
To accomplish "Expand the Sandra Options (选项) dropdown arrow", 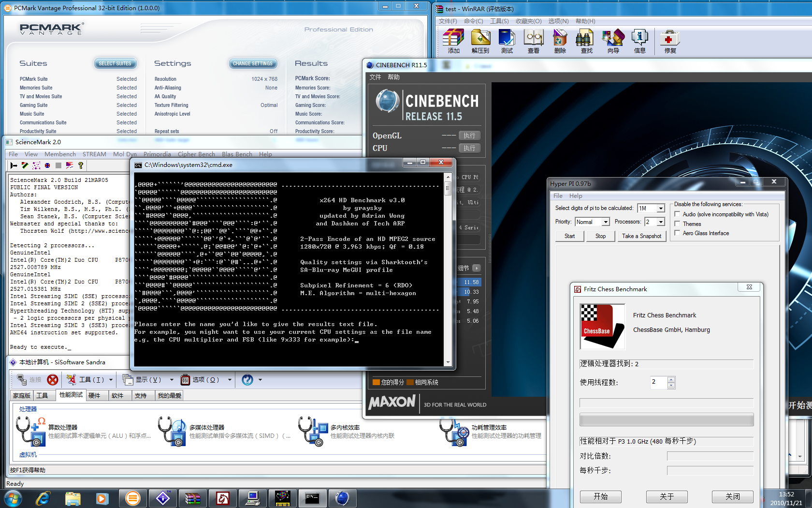I will [230, 380].
